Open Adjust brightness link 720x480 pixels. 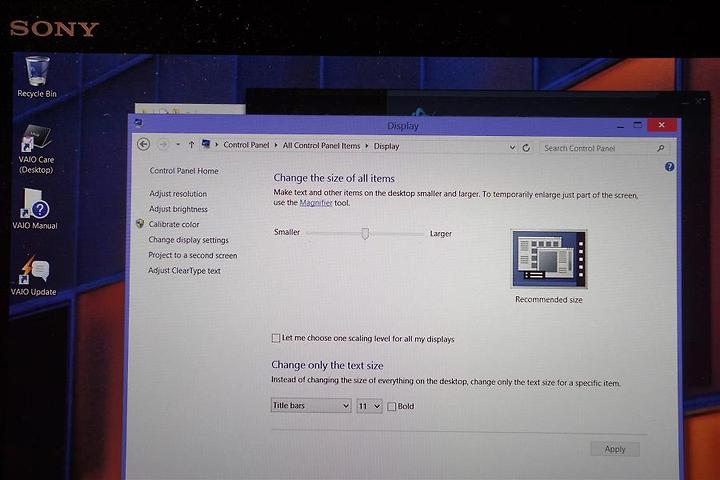(178, 209)
